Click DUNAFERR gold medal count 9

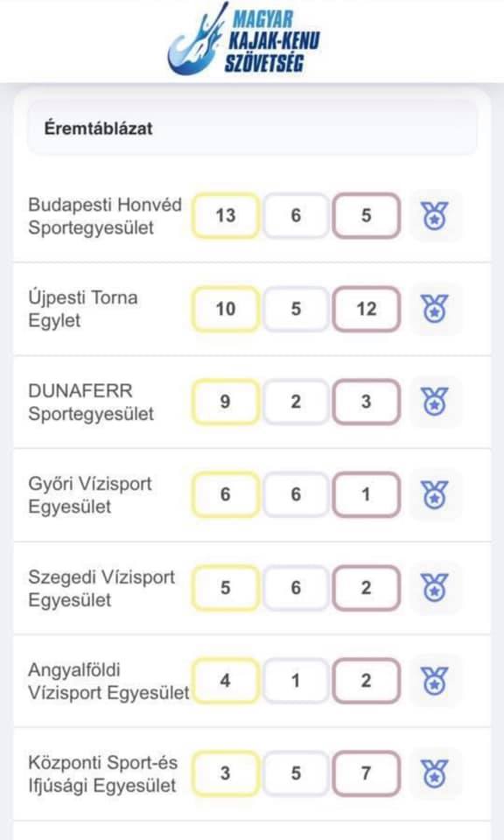226,402
